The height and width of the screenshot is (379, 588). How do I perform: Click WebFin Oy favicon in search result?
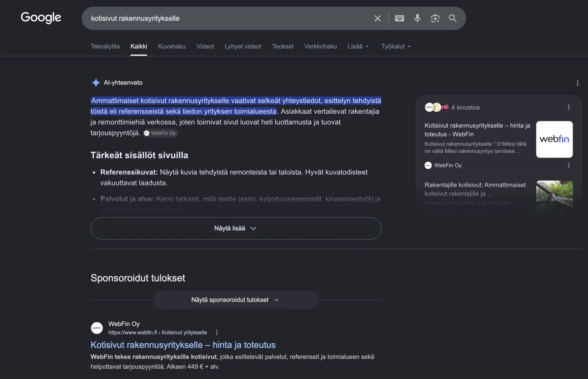tap(97, 328)
